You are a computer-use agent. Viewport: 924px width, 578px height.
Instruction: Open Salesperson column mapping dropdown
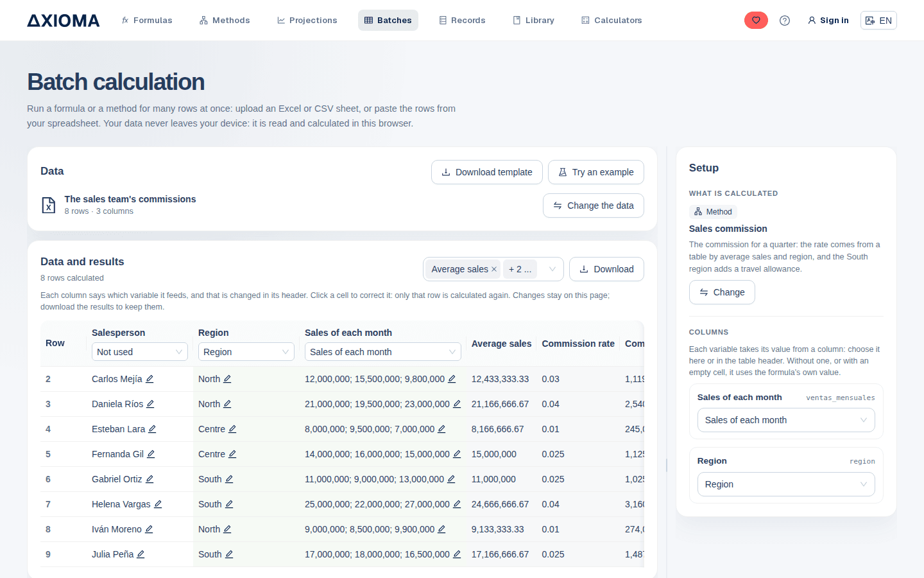click(x=140, y=352)
